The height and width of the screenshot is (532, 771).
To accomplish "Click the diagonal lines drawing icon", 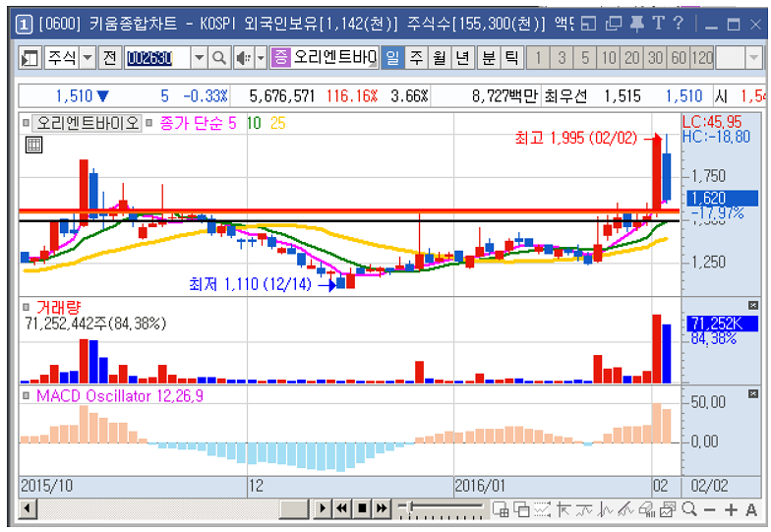I will point(625,509).
